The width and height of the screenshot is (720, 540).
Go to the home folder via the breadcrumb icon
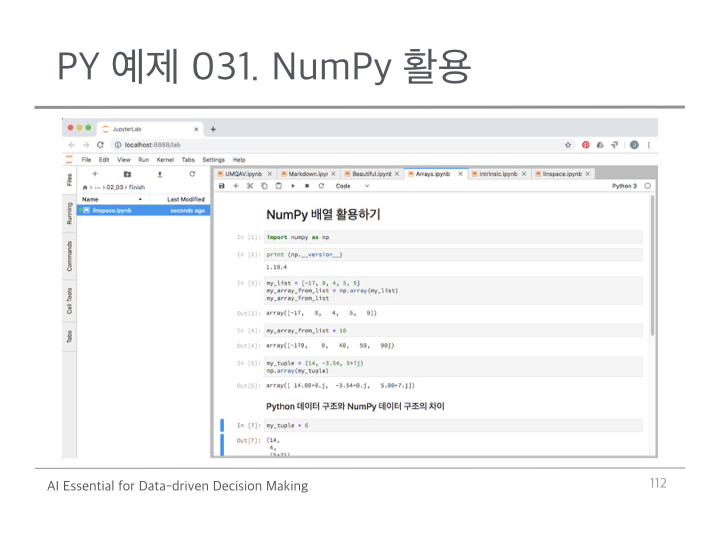point(85,187)
